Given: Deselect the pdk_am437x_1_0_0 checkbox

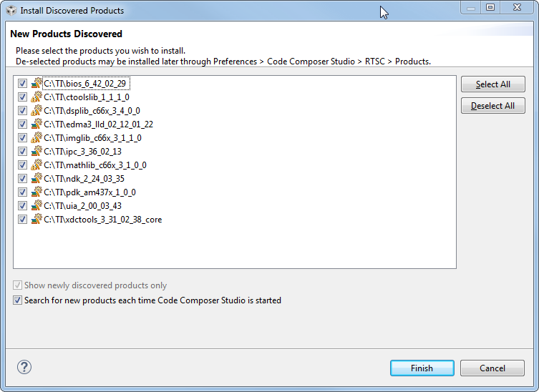Looking at the screenshot, I should tap(22, 192).
